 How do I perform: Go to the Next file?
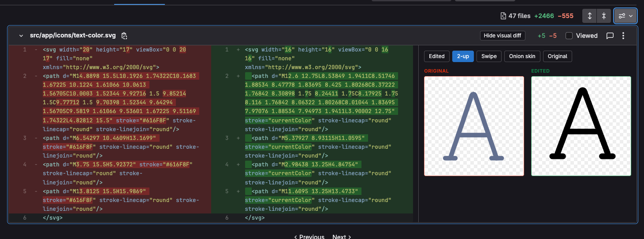(x=342, y=237)
